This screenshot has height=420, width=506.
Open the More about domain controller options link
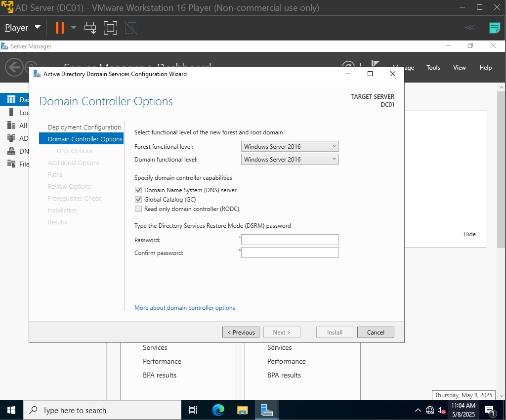pyautogui.click(x=185, y=308)
